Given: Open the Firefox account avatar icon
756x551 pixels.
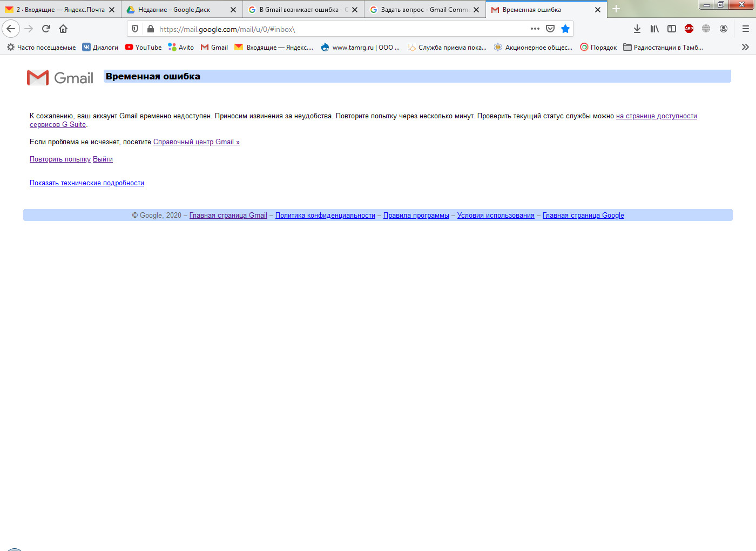Looking at the screenshot, I should click(x=724, y=29).
